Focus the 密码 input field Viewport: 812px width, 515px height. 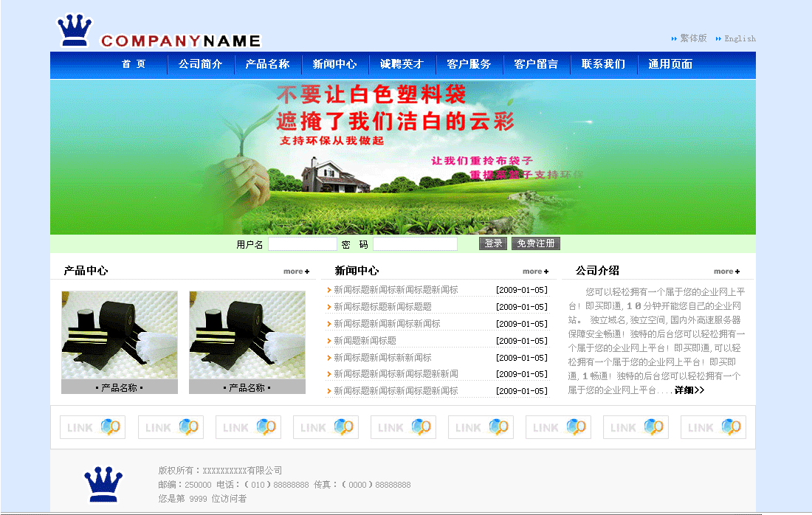click(x=415, y=244)
